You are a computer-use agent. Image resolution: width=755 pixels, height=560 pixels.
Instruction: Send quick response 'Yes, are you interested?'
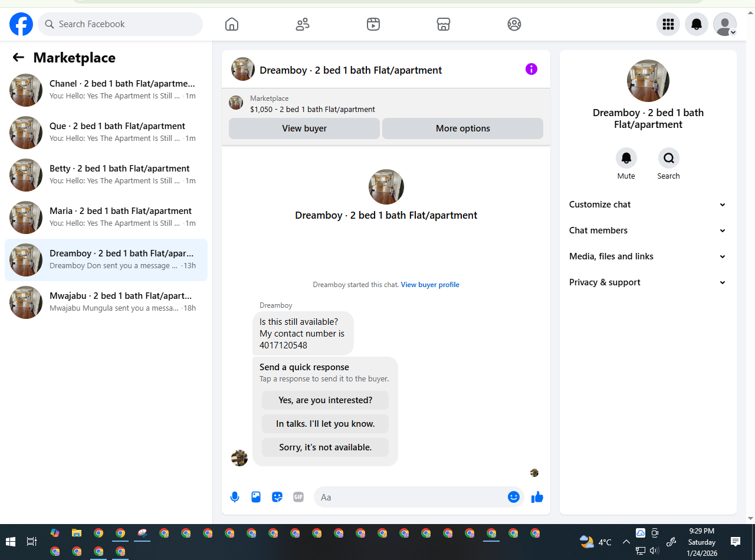[x=326, y=400]
